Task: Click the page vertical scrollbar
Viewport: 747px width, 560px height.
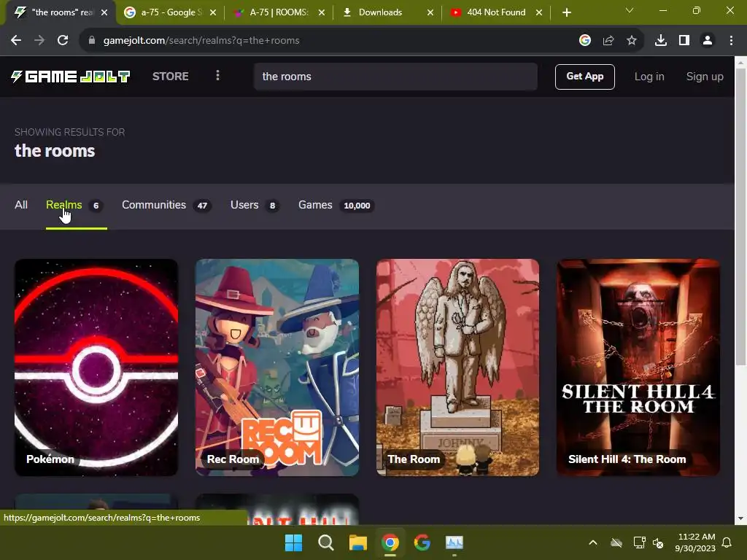Action: [740, 217]
